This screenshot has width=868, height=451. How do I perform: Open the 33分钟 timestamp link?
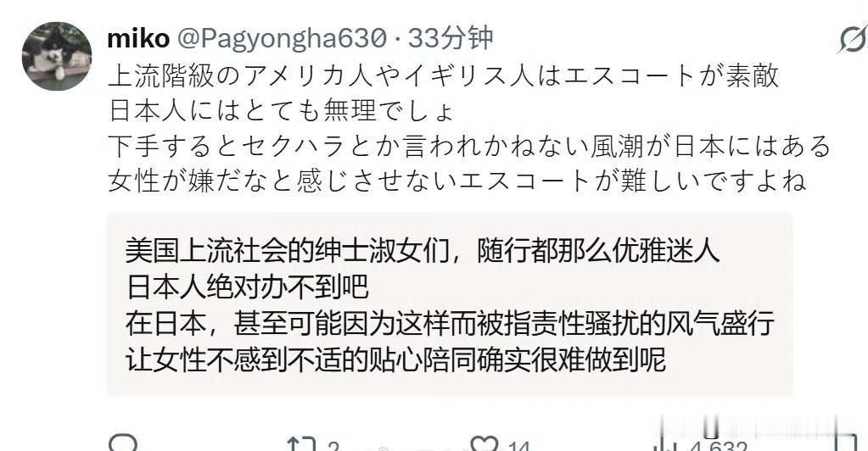tap(450, 39)
